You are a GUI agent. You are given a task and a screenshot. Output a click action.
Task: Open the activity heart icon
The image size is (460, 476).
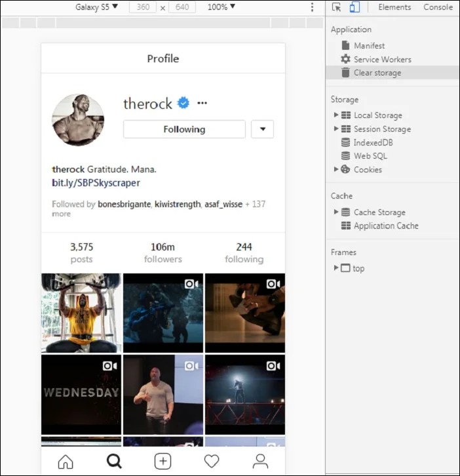[212, 462]
